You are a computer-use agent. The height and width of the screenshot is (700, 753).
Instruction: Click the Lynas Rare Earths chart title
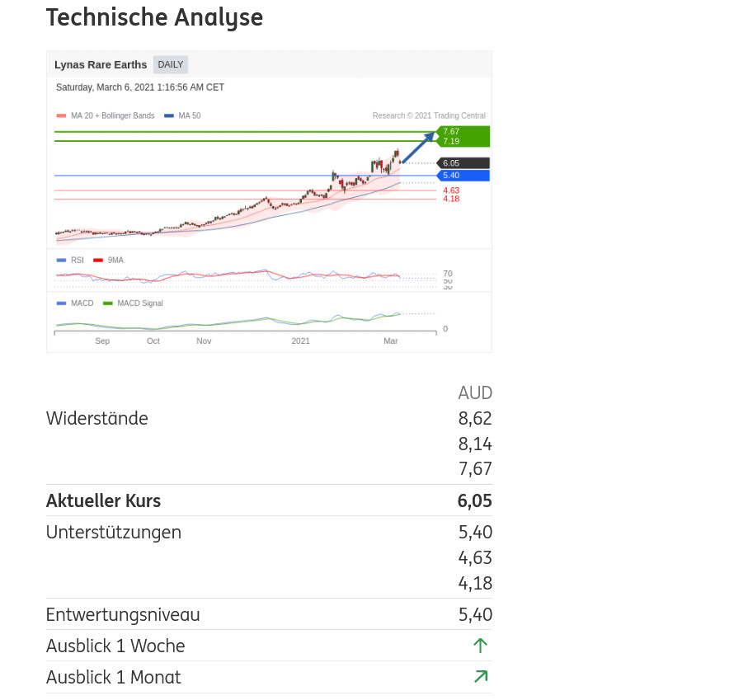101,64
